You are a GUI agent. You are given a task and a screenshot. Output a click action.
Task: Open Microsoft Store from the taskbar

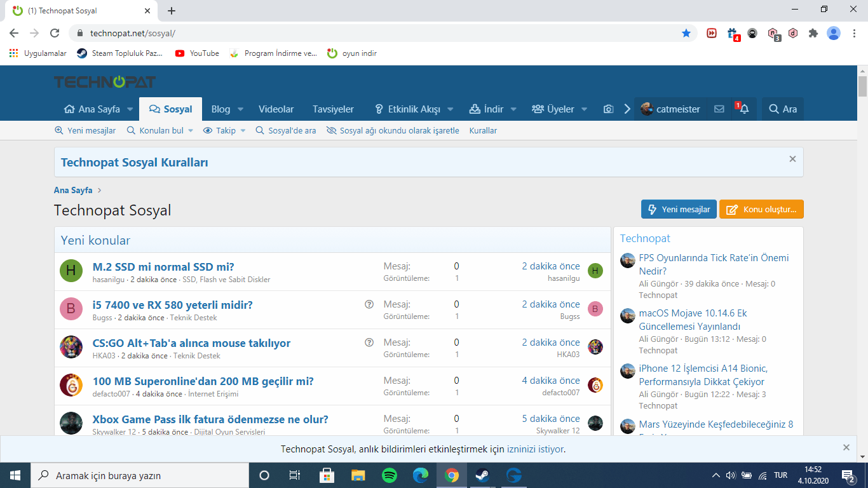(x=327, y=475)
